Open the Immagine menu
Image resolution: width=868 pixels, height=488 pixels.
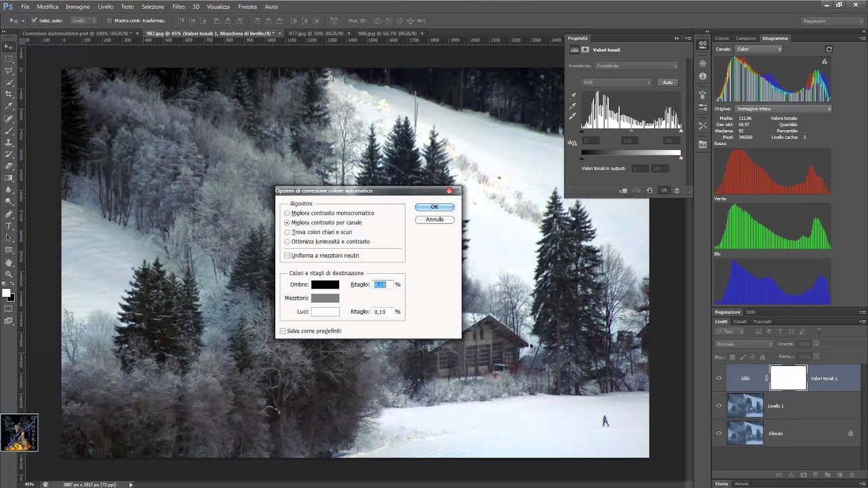pyautogui.click(x=78, y=7)
